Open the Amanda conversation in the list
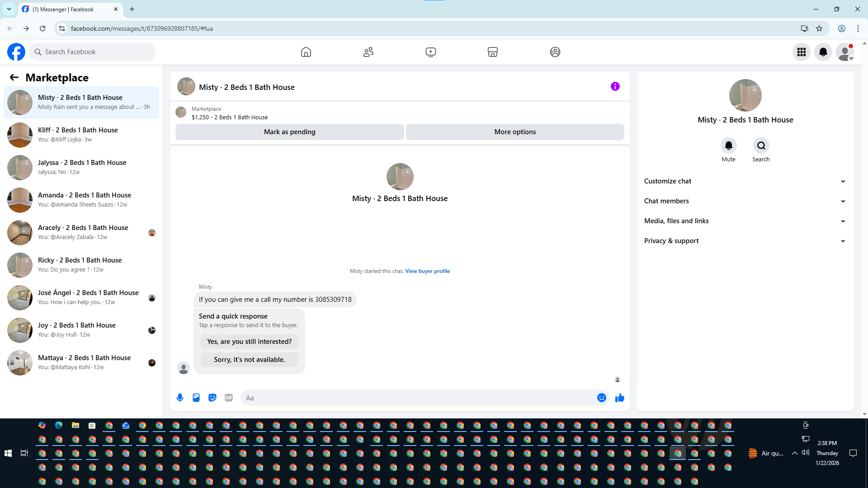This screenshot has height=488, width=868. 81,200
